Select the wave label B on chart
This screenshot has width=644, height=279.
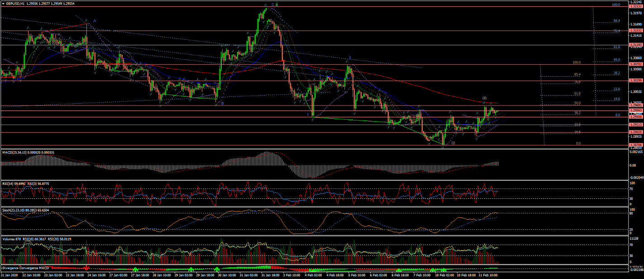222,103
